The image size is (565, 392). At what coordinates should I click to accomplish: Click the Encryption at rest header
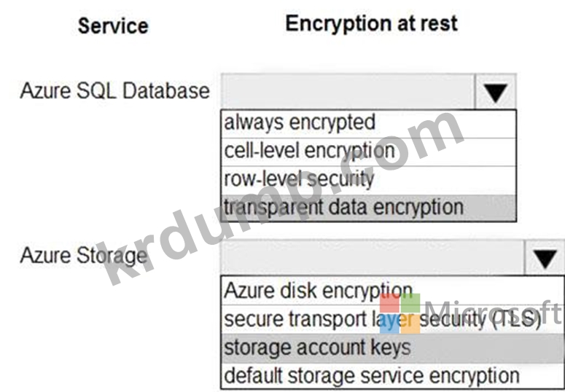coord(372,24)
